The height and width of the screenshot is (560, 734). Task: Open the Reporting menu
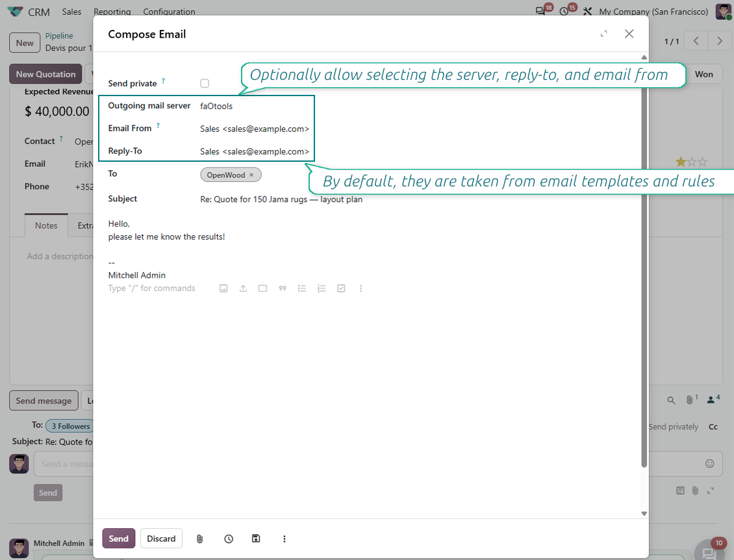[x=112, y=12]
